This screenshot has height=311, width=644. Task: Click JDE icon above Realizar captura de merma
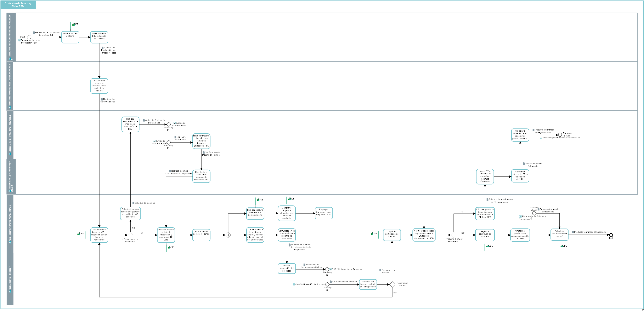click(258, 200)
